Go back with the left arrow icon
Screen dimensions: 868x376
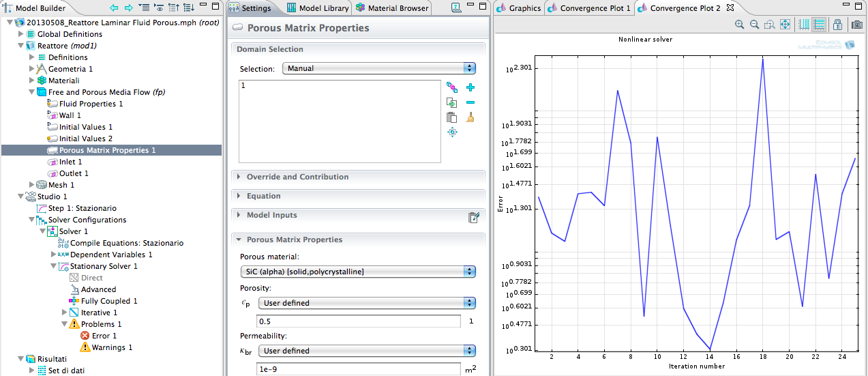pos(114,8)
